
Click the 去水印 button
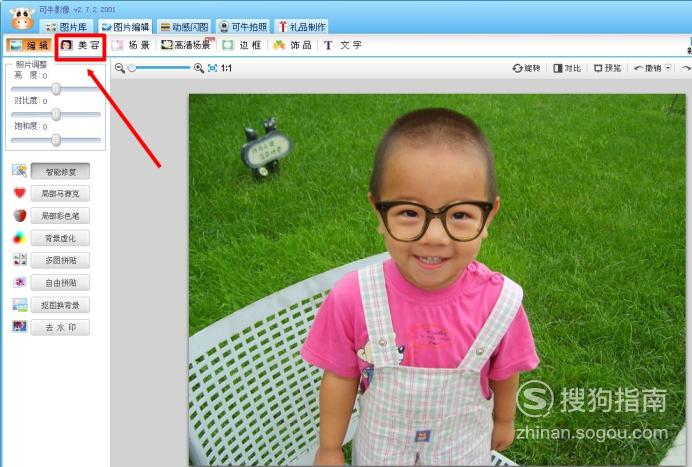60,328
